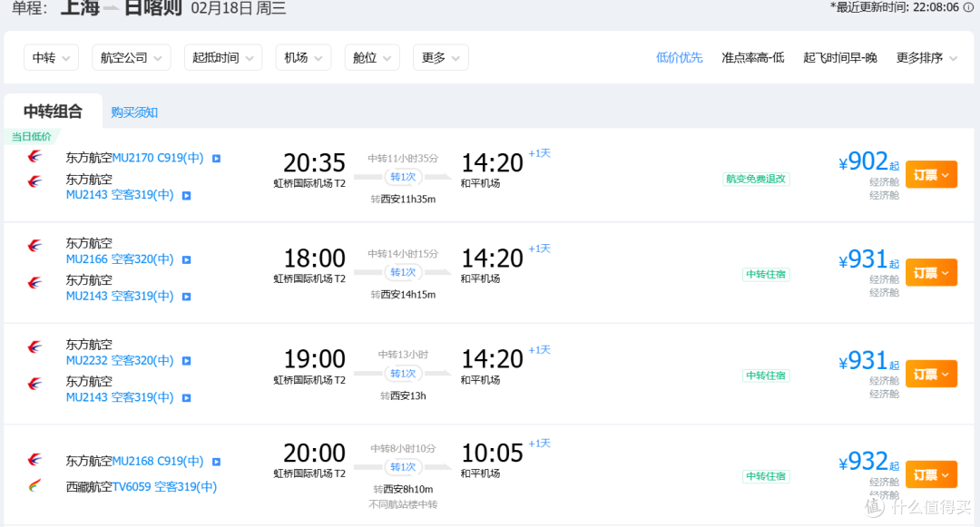980x527 pixels.
Task: Open flight MU2232 空客320(中) details
Action: [x=120, y=360]
